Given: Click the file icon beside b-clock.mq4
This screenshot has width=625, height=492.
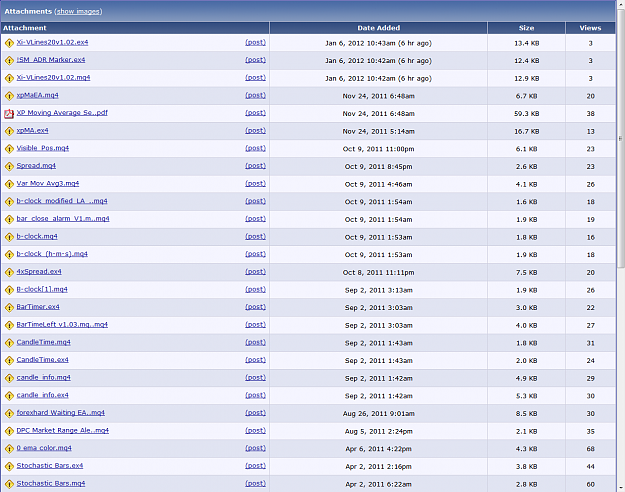Looking at the screenshot, I should point(9,237).
